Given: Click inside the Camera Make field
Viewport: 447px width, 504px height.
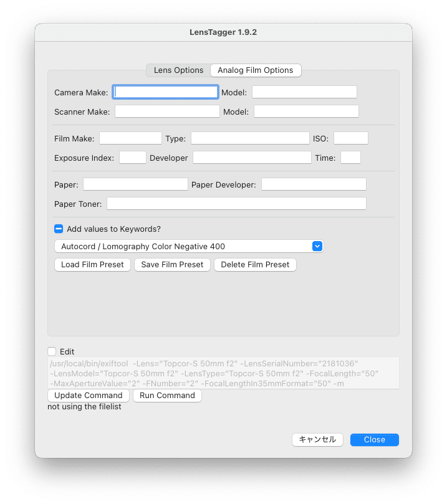Looking at the screenshot, I should coord(165,92).
